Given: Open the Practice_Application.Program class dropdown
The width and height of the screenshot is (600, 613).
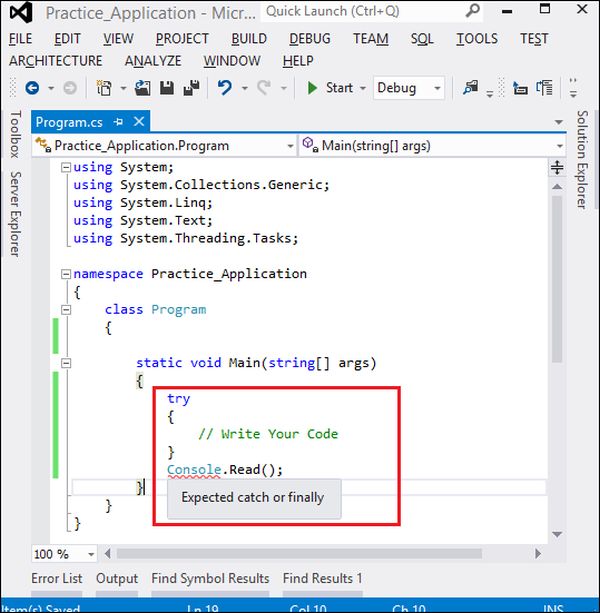Looking at the screenshot, I should 164,146.
